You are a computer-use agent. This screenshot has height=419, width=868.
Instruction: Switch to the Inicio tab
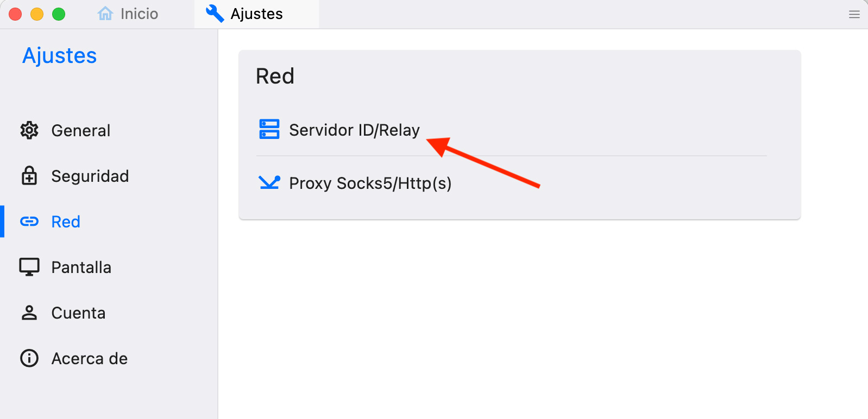pyautogui.click(x=128, y=14)
